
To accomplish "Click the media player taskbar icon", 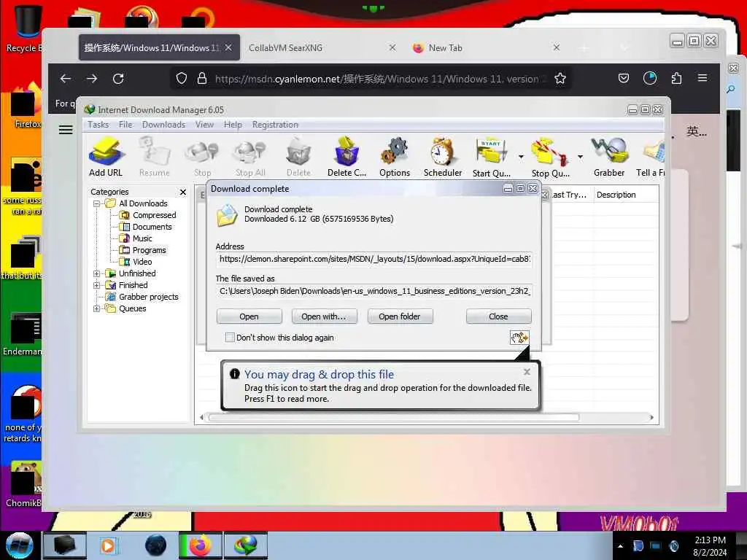I will point(108,545).
